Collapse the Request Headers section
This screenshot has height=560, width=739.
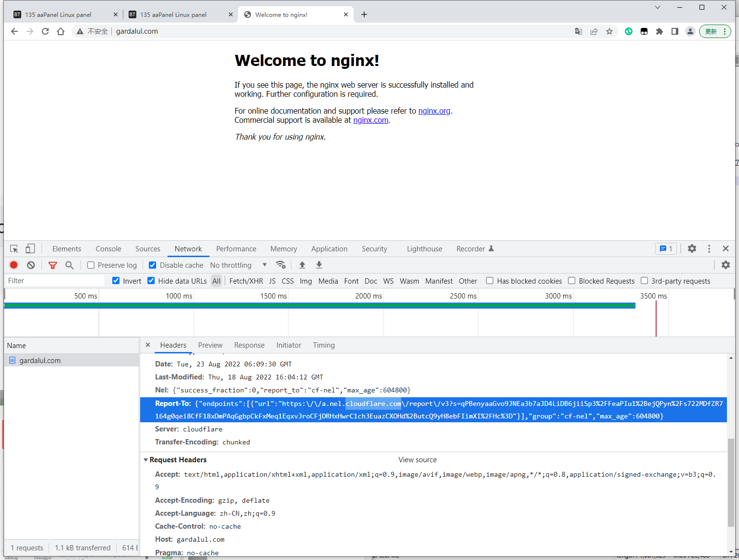click(x=146, y=460)
